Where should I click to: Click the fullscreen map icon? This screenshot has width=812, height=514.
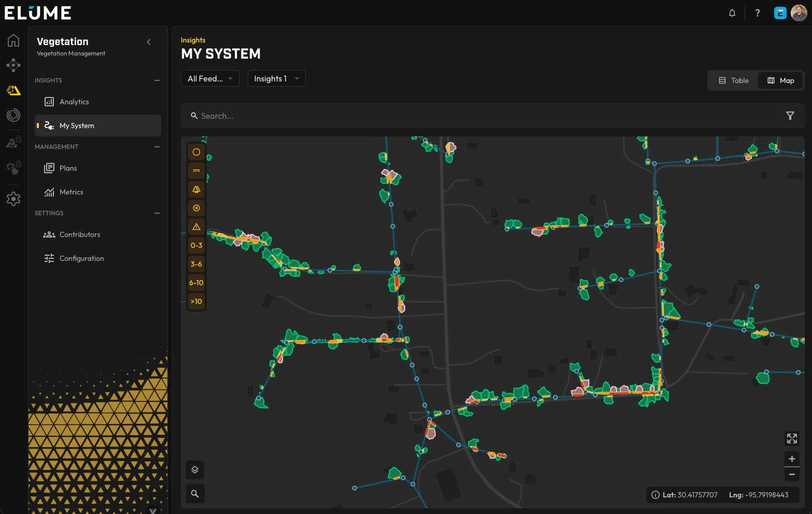(791, 439)
